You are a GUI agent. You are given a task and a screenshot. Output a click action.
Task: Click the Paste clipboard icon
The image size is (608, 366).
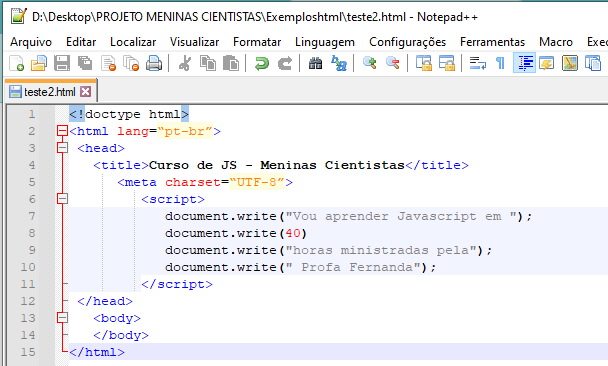(231, 63)
